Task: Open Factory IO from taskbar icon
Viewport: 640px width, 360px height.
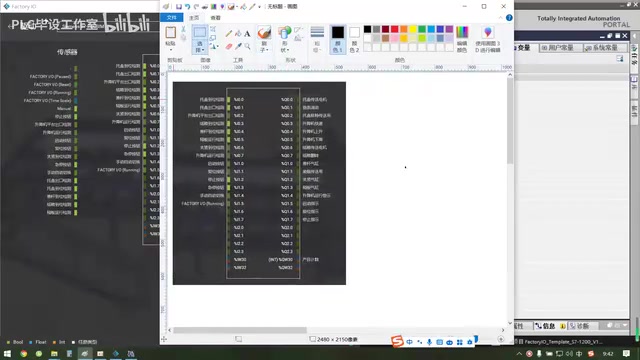Action: coord(116,353)
